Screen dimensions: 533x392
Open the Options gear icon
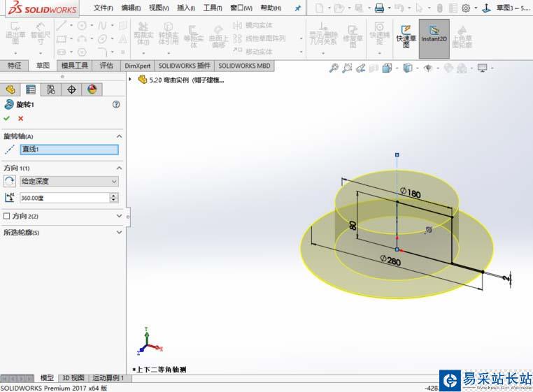click(x=466, y=8)
